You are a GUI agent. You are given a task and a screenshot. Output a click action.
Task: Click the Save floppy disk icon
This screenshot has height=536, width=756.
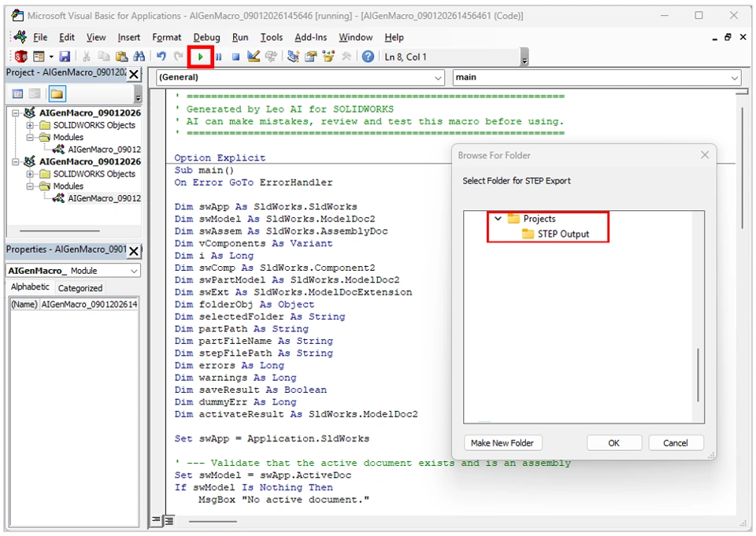pyautogui.click(x=65, y=57)
